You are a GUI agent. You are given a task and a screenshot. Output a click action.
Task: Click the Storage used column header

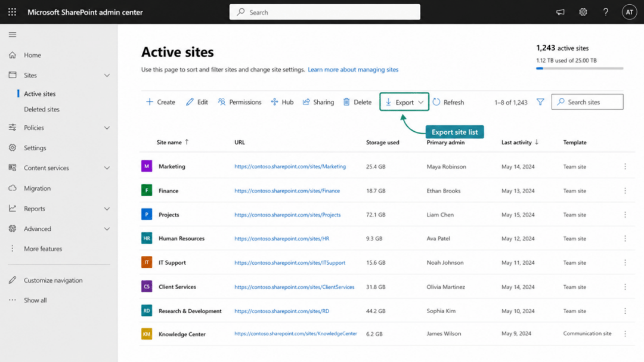(382, 142)
